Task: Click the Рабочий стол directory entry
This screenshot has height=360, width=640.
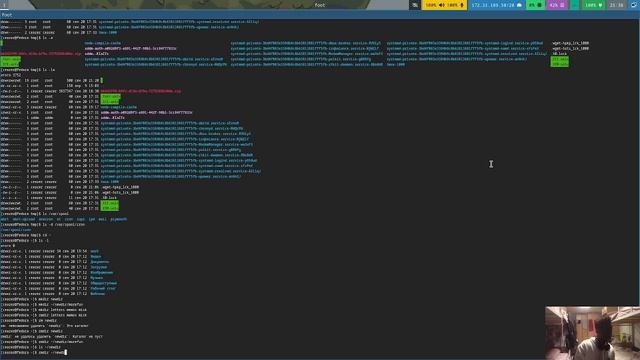Action: pos(103,288)
